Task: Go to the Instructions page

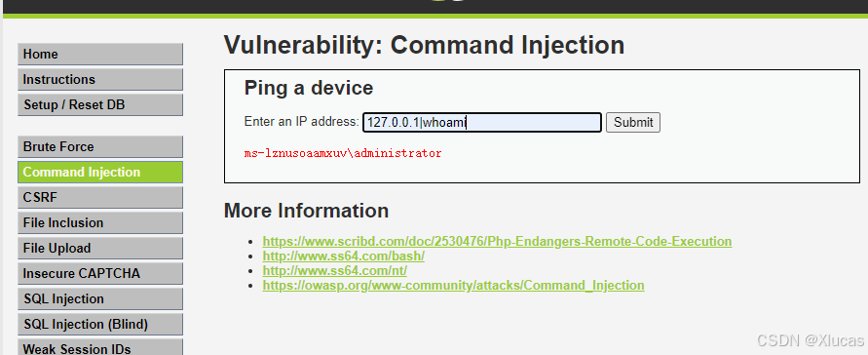Action: pyautogui.click(x=100, y=80)
